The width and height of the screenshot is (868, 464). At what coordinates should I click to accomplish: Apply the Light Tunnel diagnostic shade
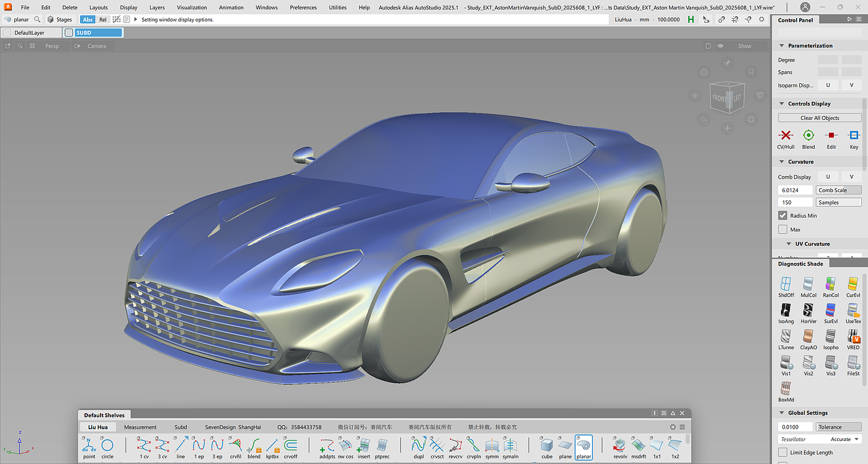(x=786, y=337)
